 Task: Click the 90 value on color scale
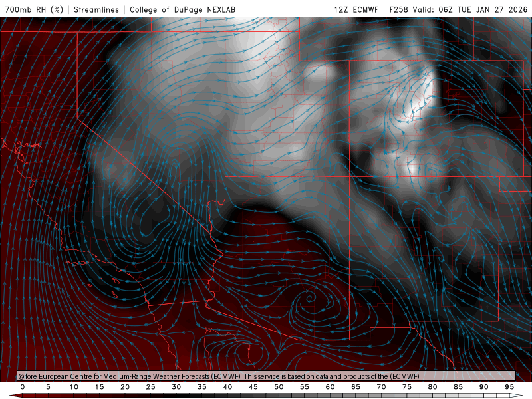483,387
